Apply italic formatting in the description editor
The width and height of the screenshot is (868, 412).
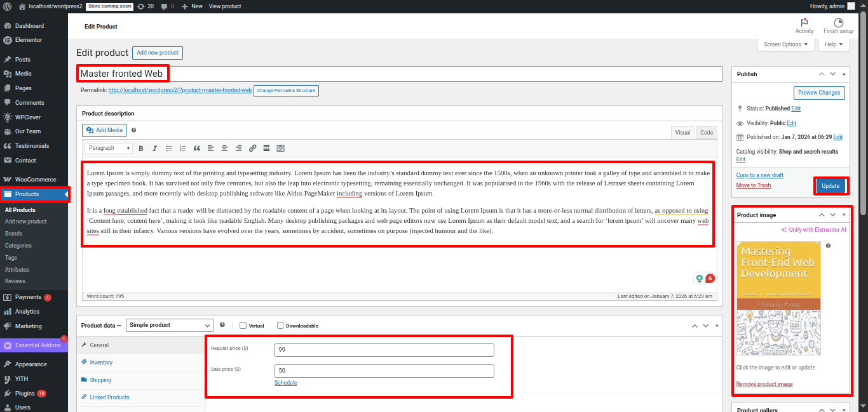click(154, 149)
